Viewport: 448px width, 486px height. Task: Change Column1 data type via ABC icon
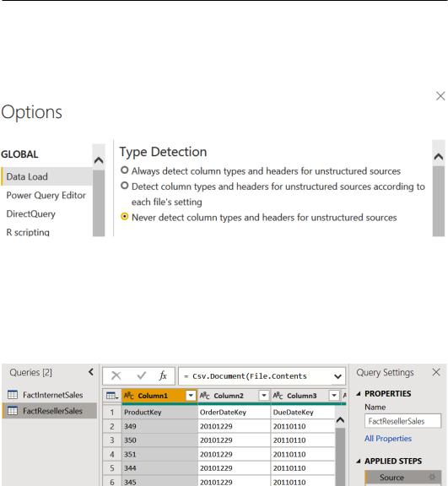129,396
